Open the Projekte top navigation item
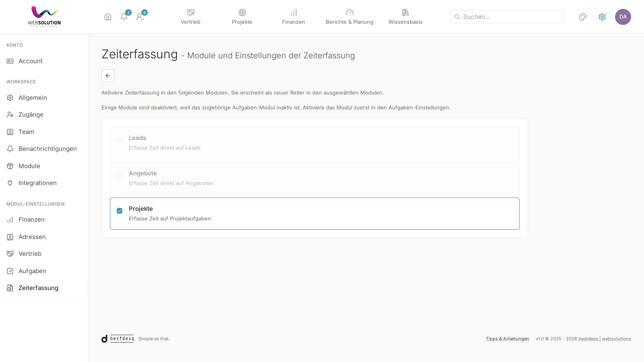The image size is (644, 362). pyautogui.click(x=242, y=17)
